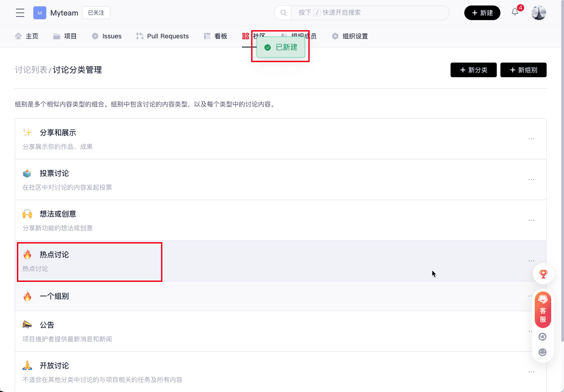Image resolution: width=564 pixels, height=392 pixels.
Task: Switch to the Issues tab
Action: (107, 36)
